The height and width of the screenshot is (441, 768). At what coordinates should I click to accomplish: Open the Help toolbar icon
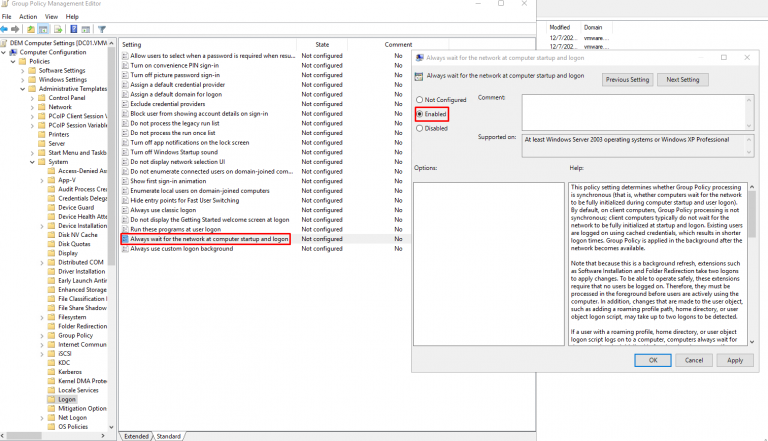74,30
